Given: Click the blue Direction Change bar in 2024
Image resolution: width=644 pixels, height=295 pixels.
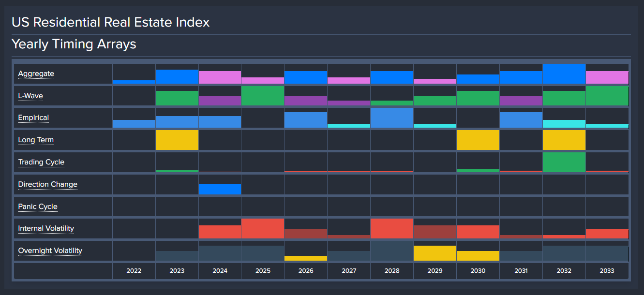Looking at the screenshot, I should [220, 189].
